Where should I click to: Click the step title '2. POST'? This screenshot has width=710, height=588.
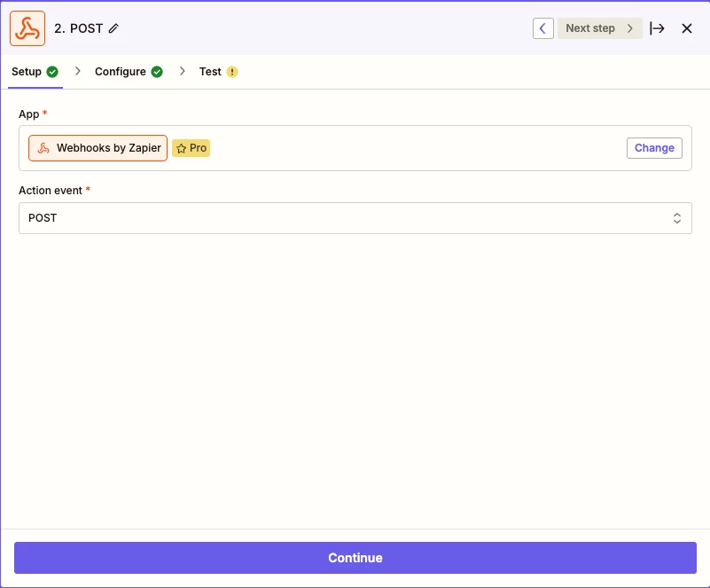point(79,28)
